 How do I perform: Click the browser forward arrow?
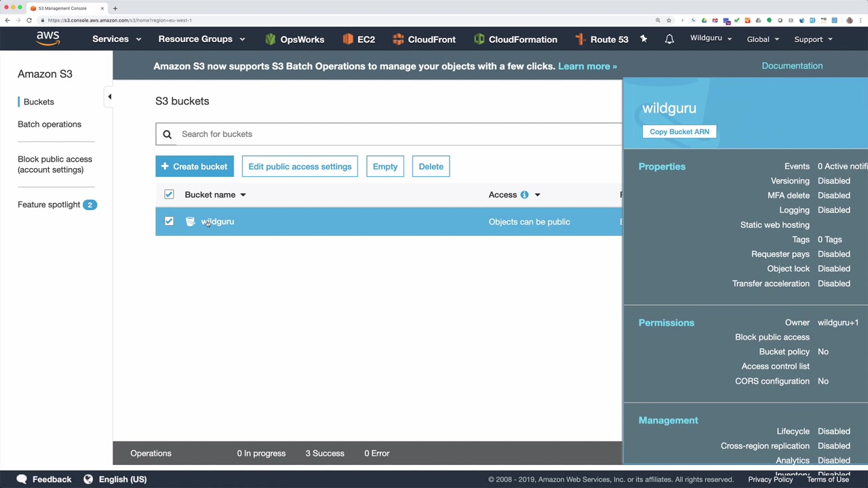(18, 20)
